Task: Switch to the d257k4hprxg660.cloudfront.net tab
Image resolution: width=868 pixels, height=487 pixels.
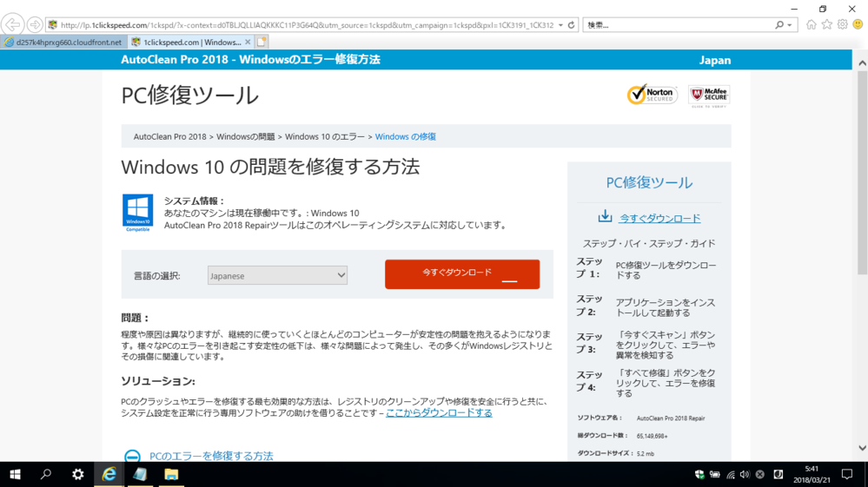Action: tap(63, 42)
